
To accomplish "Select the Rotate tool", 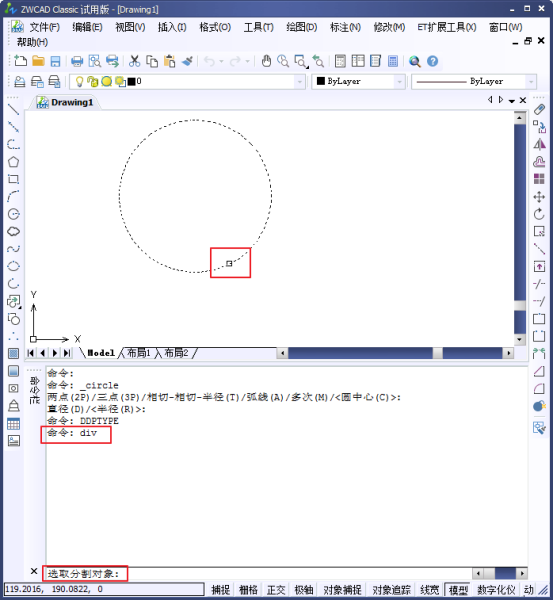I will click(x=539, y=214).
